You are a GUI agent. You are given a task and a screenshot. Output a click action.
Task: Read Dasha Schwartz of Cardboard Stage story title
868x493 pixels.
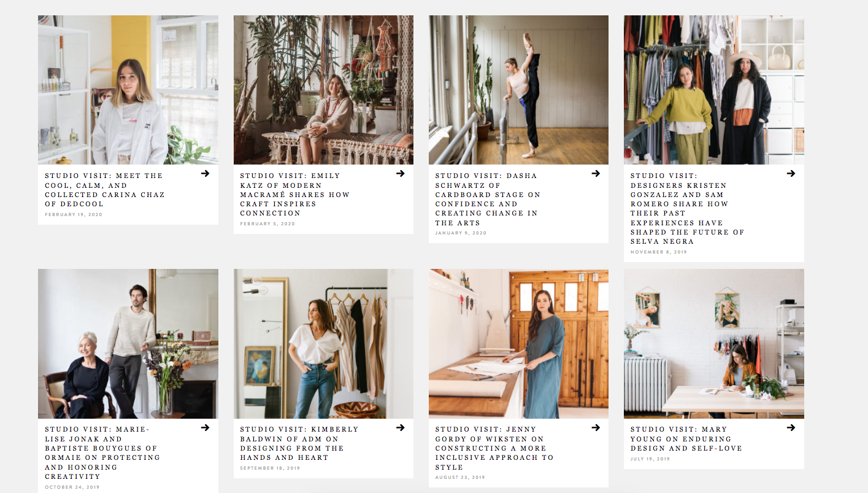(x=488, y=199)
